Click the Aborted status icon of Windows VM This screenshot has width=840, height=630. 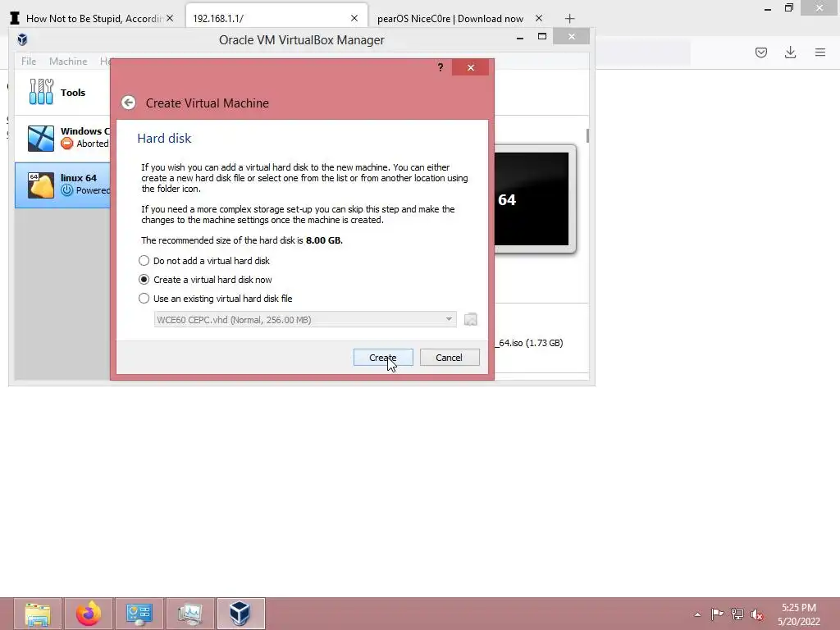[x=67, y=144]
